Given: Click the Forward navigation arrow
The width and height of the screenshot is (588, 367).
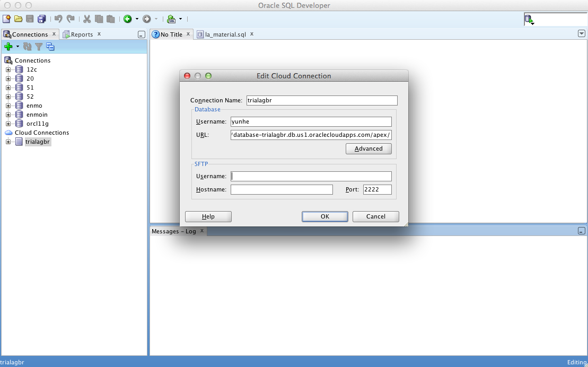Looking at the screenshot, I should tap(147, 19).
